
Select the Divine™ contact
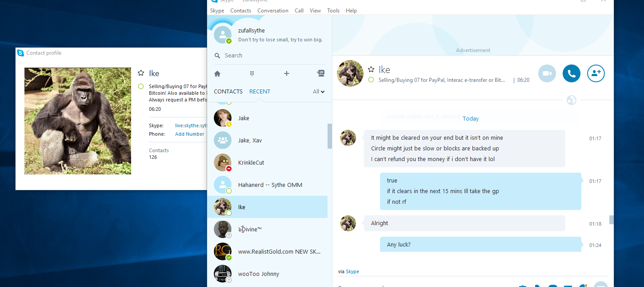[268, 229]
